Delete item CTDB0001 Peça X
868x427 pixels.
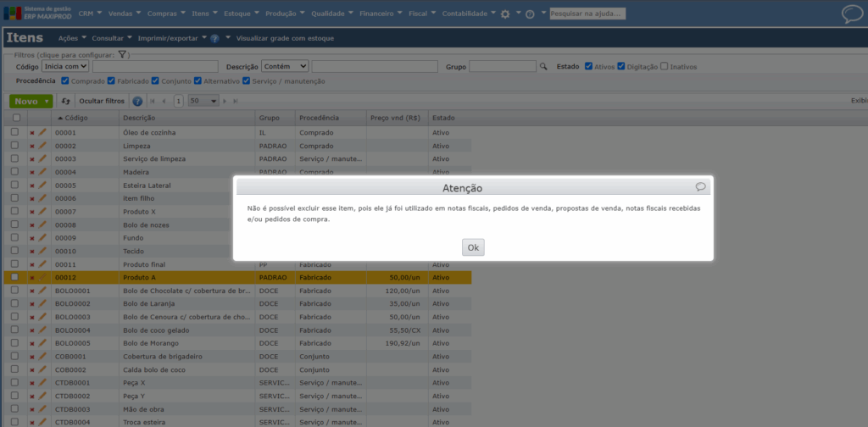(31, 383)
